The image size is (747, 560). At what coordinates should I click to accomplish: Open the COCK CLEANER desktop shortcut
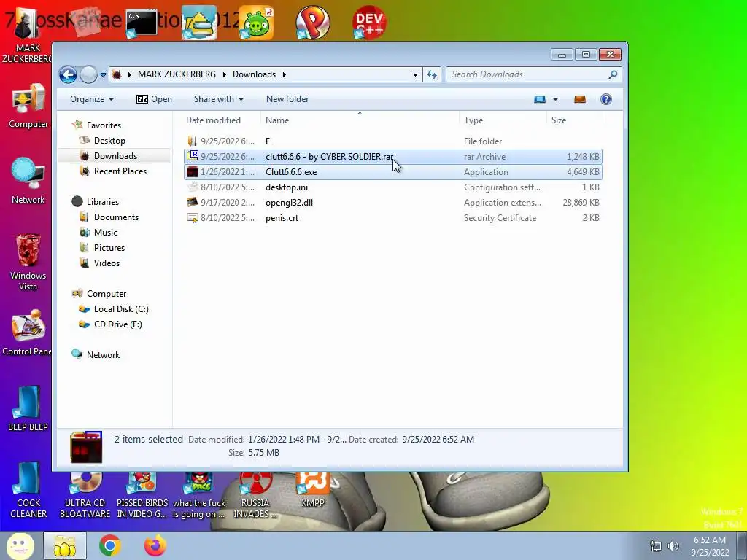28,490
